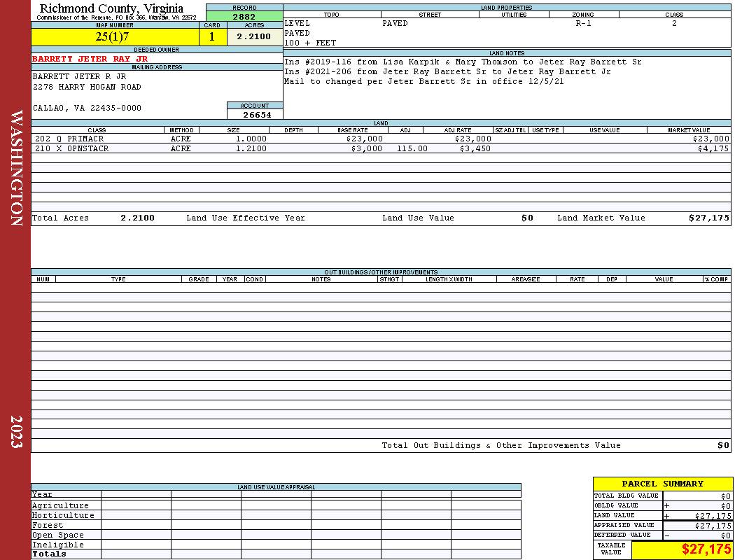Viewport: 735px width, 560px height.
Task: Click the record number 2882 field
Action: (x=244, y=16)
